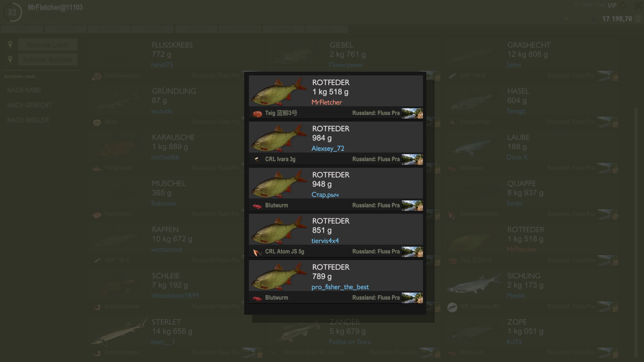This screenshot has height=362, width=644.
Task: Open river thumbnail in tiervis4x4 record
Action: point(412,252)
